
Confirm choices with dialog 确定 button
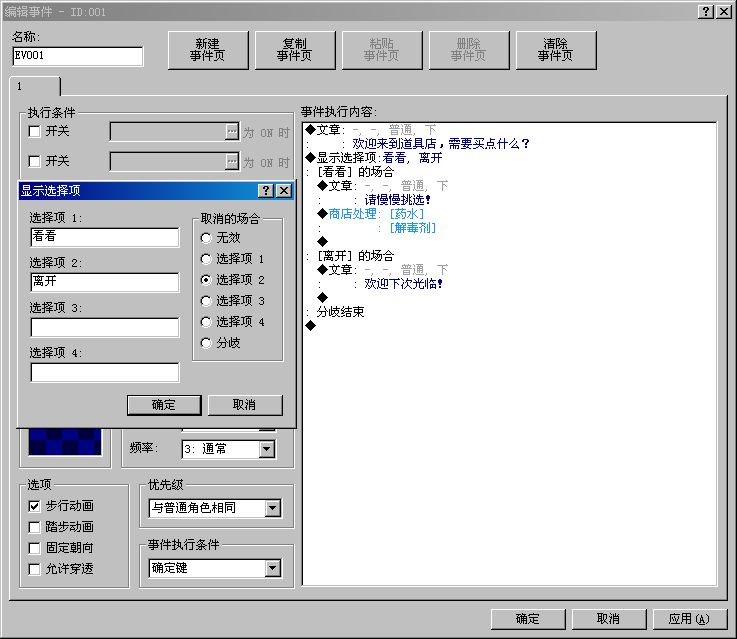point(164,405)
